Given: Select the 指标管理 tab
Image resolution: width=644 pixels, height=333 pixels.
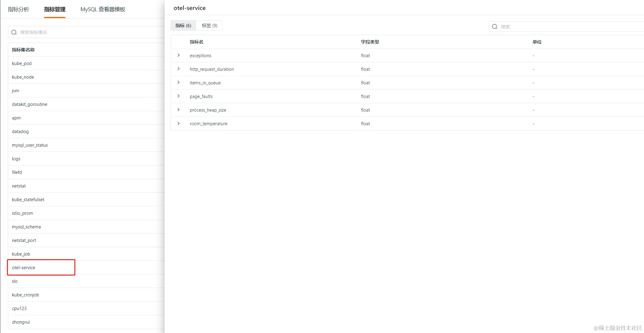Looking at the screenshot, I should click(55, 9).
